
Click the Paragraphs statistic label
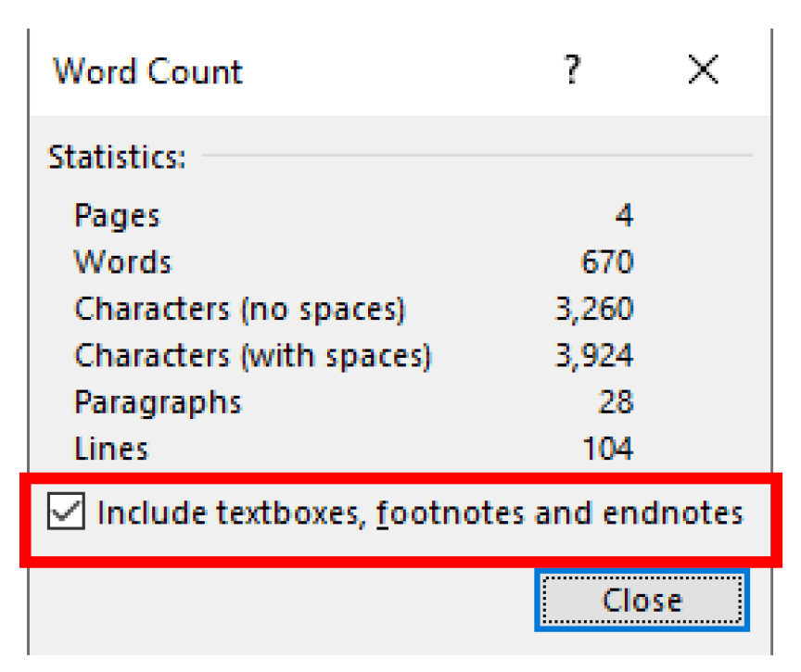tap(158, 403)
